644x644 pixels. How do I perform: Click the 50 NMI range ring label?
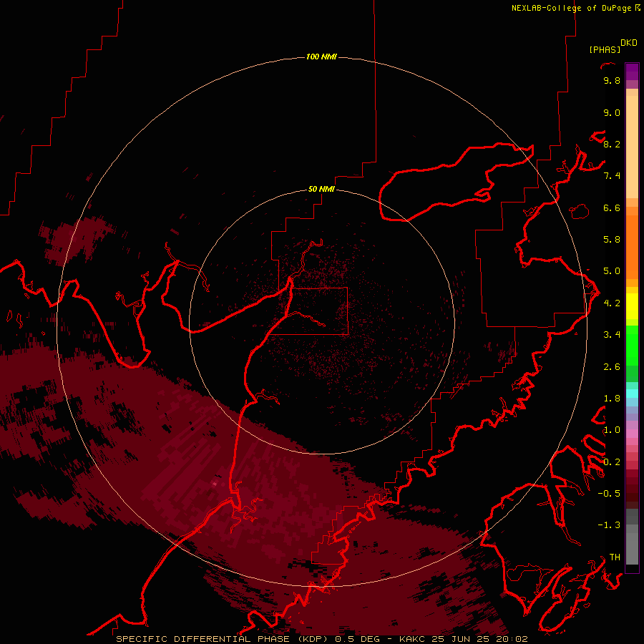pyautogui.click(x=321, y=189)
